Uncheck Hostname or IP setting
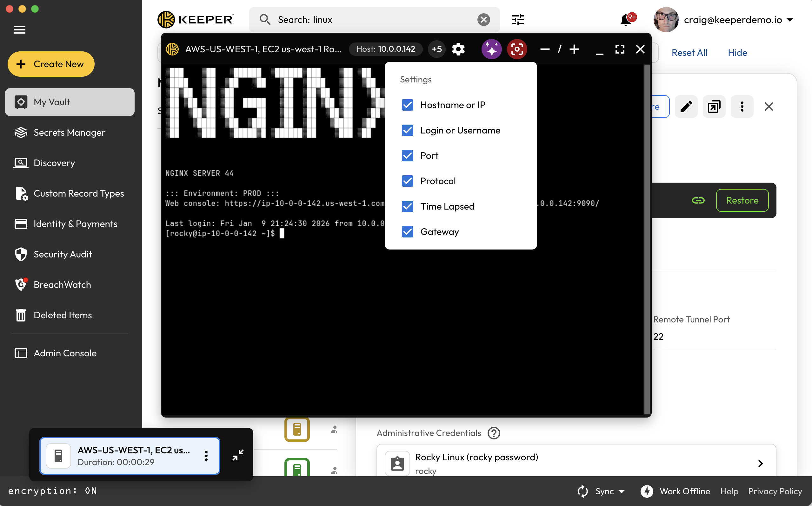Image resolution: width=812 pixels, height=506 pixels. (407, 105)
